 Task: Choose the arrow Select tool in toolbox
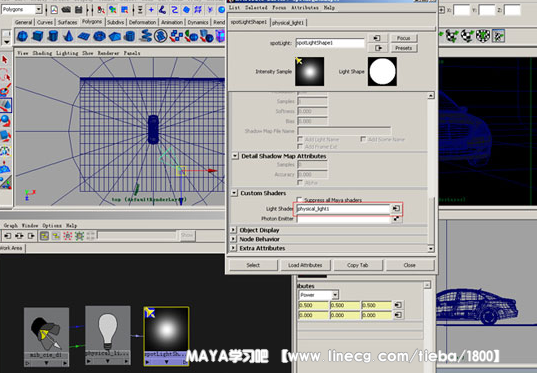(x=5, y=60)
